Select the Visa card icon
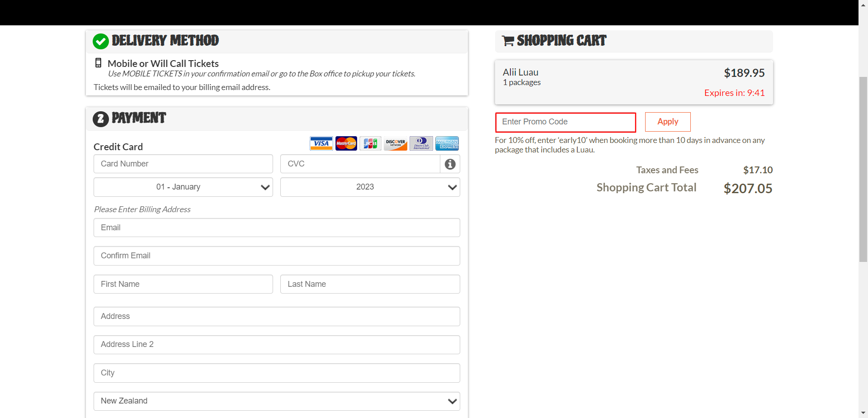868x418 pixels. [x=321, y=143]
